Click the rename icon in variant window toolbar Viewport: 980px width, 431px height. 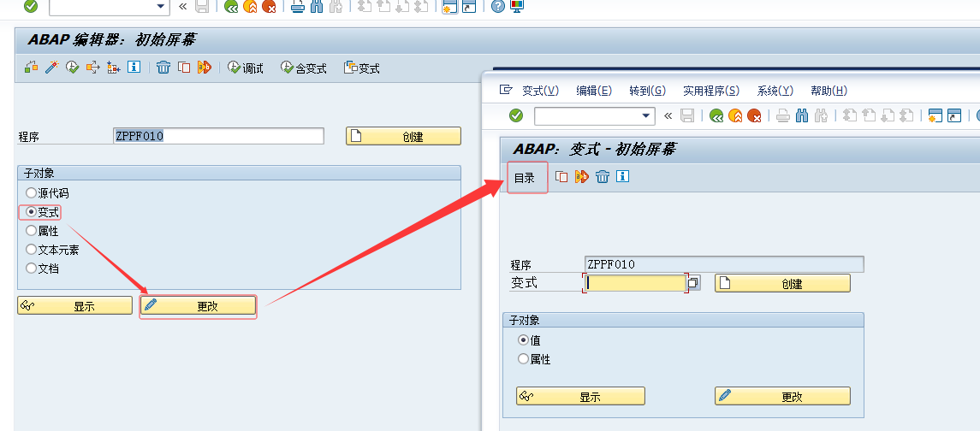pyautogui.click(x=582, y=177)
